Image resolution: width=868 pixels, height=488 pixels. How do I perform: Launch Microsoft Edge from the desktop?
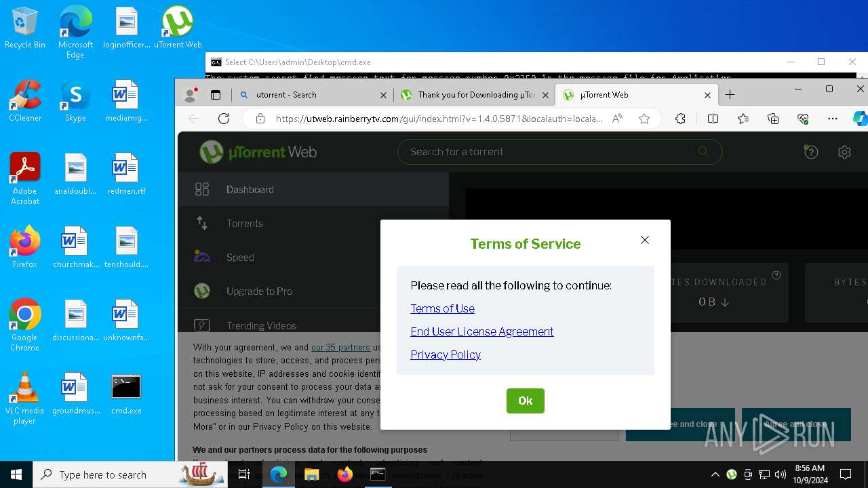(x=75, y=32)
